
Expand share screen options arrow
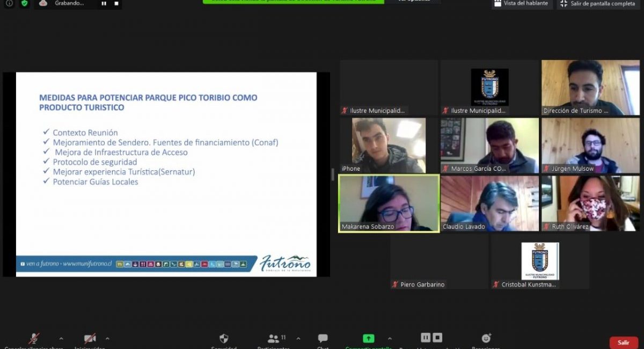(x=390, y=339)
